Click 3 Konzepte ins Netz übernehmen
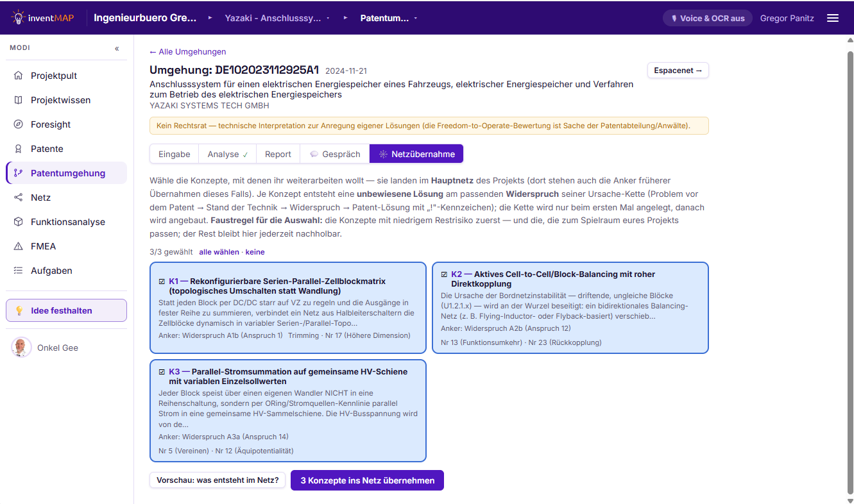The height and width of the screenshot is (504, 854). 367,480
